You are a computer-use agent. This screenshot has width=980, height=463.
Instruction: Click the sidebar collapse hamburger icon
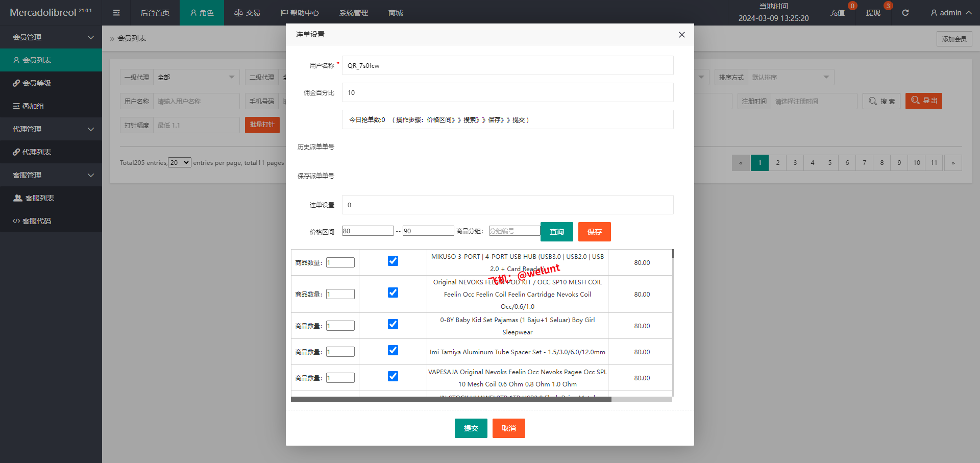(116, 13)
